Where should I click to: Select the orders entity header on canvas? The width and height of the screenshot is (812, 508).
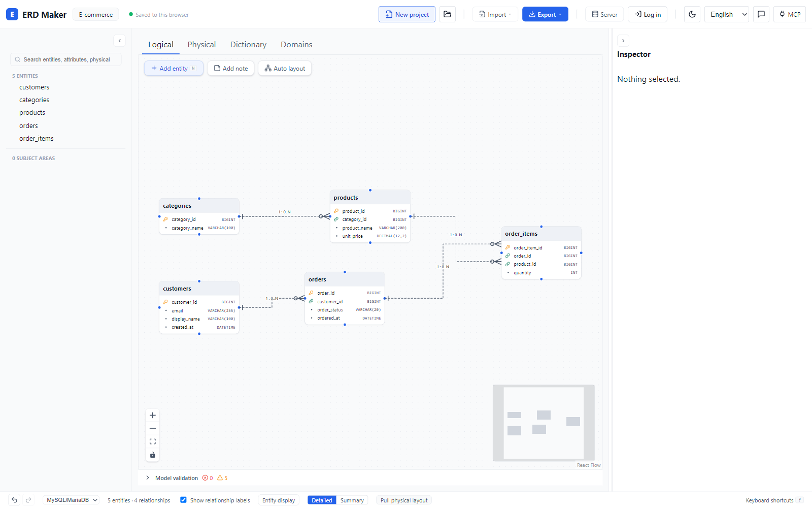[345, 279]
